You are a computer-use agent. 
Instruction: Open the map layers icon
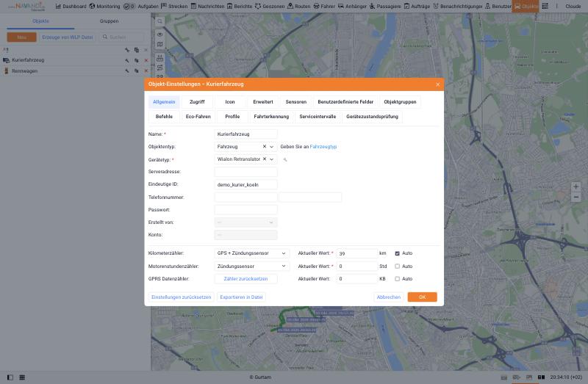click(159, 44)
